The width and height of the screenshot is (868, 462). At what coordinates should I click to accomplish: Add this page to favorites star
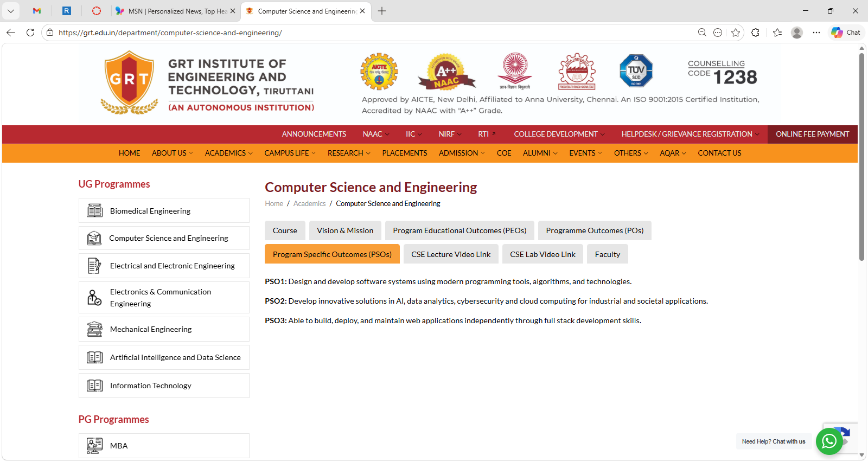pos(736,33)
